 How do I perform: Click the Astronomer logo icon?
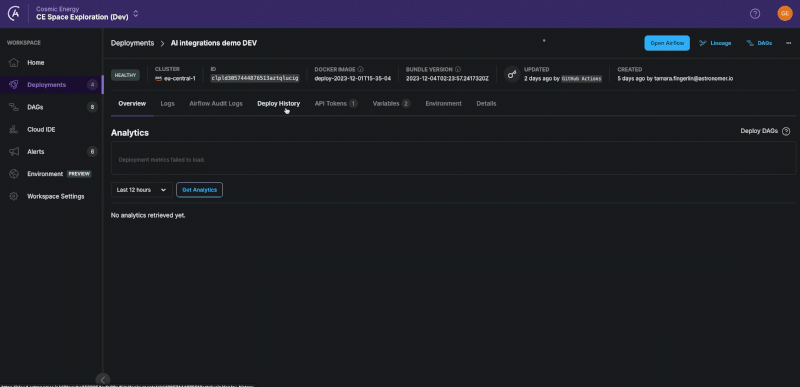coord(14,14)
